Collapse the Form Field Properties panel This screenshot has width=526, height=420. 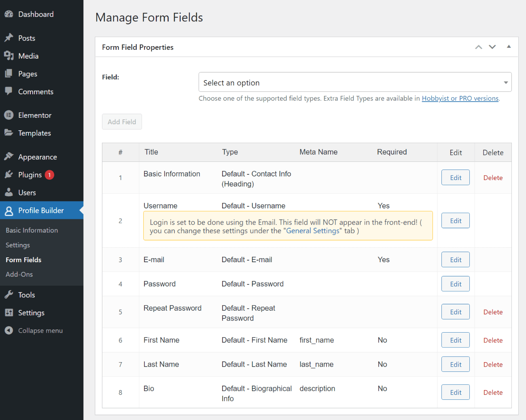[x=509, y=47]
